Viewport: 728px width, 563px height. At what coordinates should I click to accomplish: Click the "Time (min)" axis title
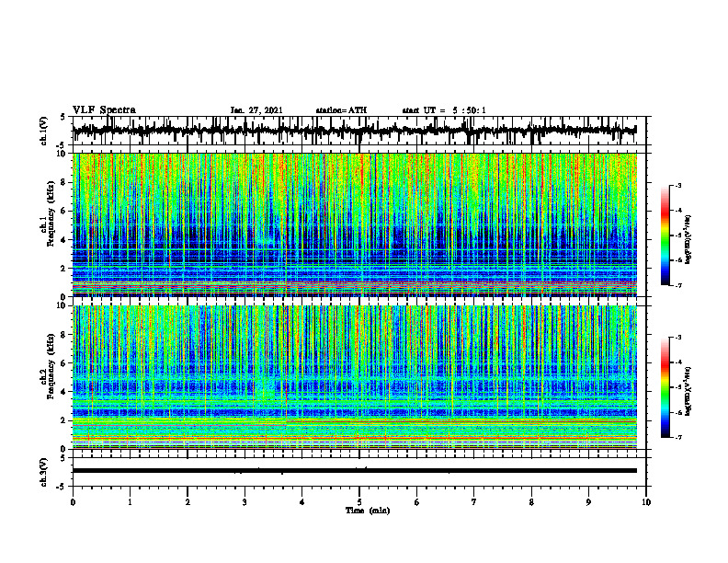coord(368,511)
